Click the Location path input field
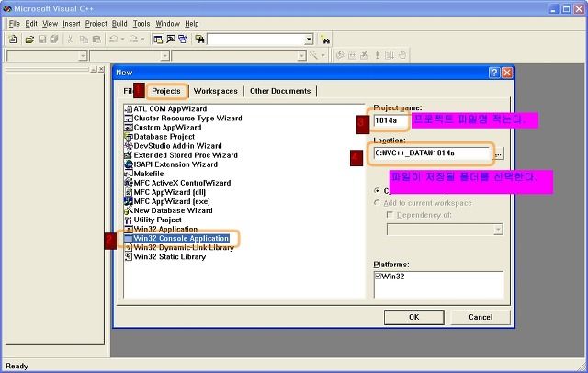Viewport: 588px width, 373px height. [x=432, y=153]
